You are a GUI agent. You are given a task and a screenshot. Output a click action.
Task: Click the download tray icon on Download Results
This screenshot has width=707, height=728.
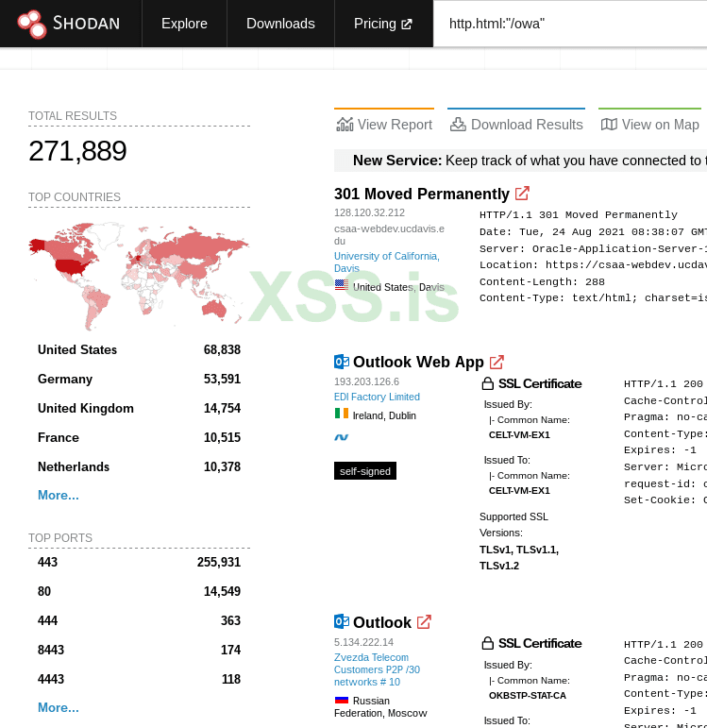point(458,125)
